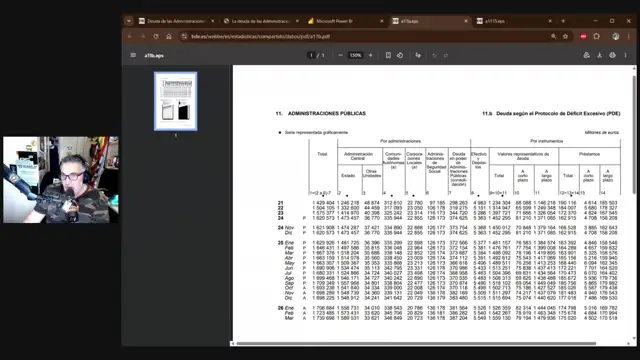Click the 'Por administraciones' table header

(x=400, y=141)
